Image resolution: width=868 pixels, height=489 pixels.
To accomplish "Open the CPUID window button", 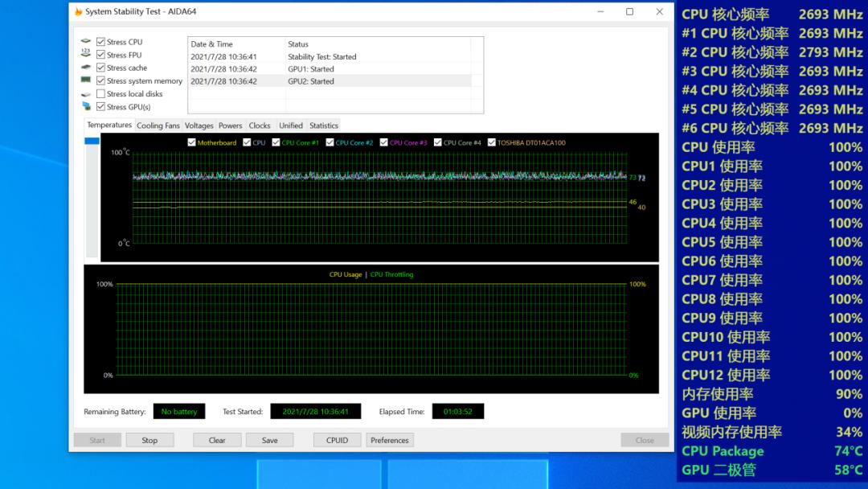I will point(337,440).
